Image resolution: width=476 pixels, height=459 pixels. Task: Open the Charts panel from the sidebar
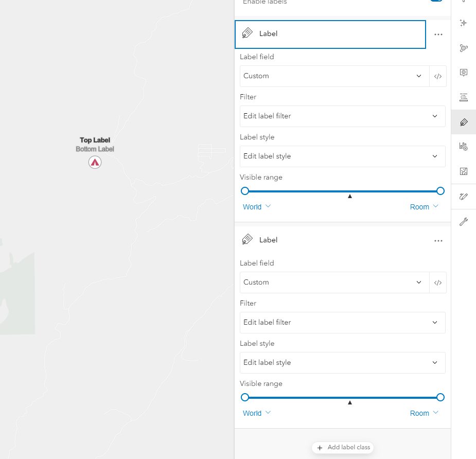tap(463, 146)
